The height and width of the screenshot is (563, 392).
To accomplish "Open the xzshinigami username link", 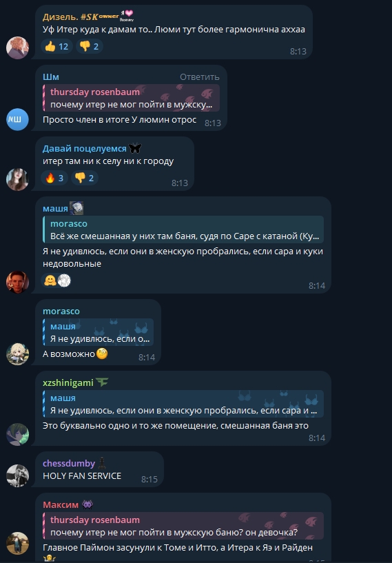I will (68, 382).
